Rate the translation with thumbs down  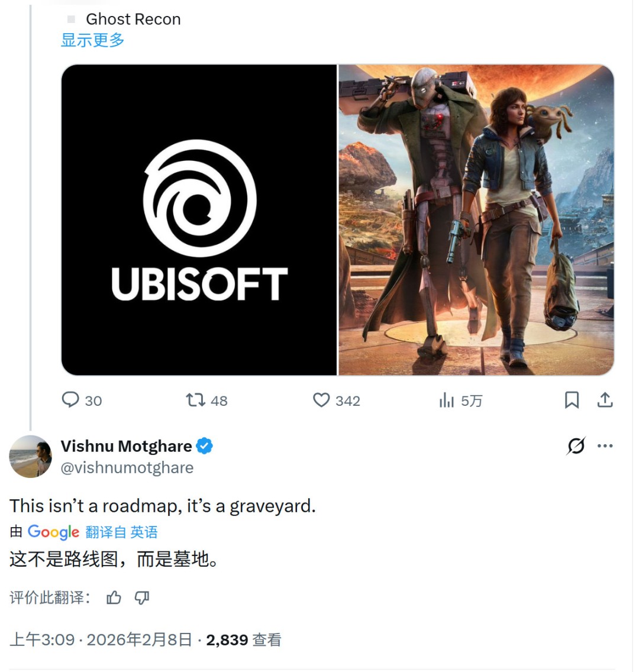coord(142,597)
